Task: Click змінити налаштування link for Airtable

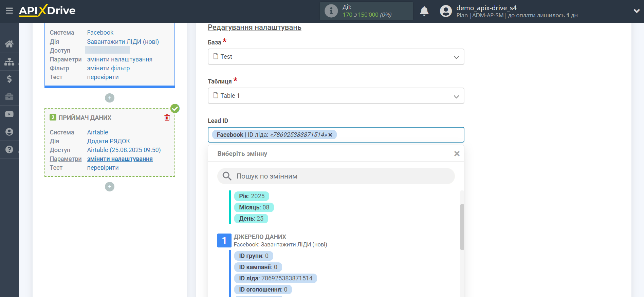Action: click(120, 159)
